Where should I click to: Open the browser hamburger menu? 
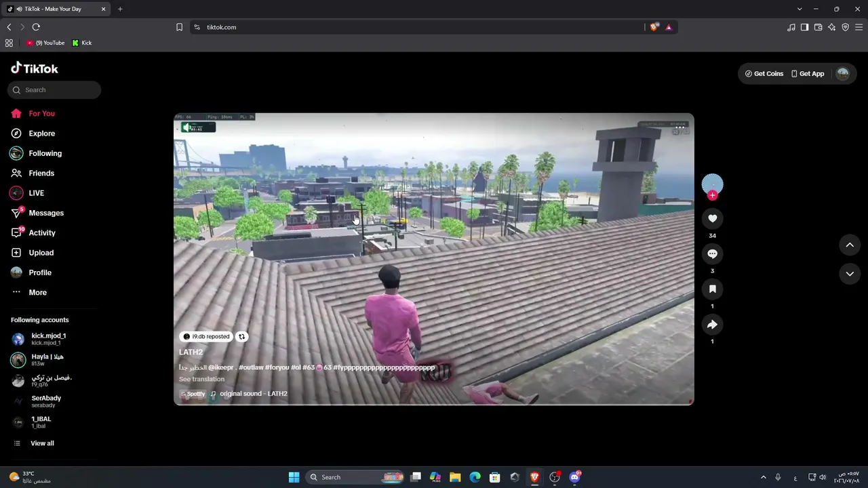coord(859,27)
